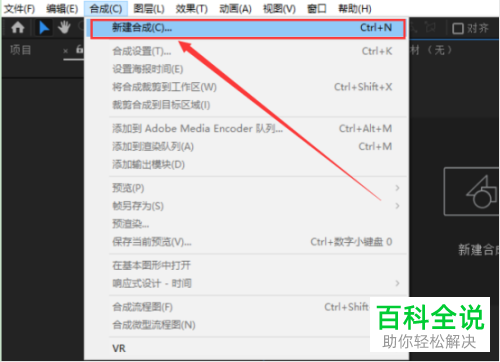500x362 pixels.
Task: Open the 动画(A) menu
Action: (235, 9)
